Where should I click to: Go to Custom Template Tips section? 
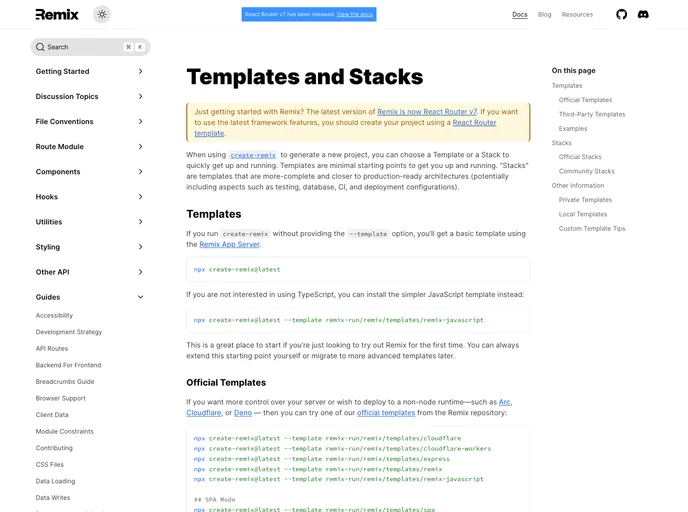(591, 228)
